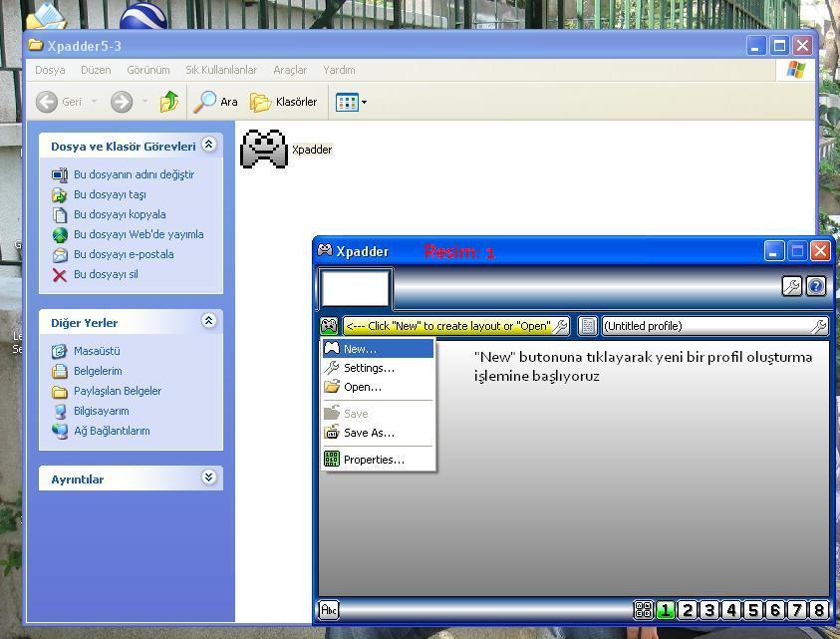Choose Open... from the controller menu
Screen dimensions: 840x639
378,387
